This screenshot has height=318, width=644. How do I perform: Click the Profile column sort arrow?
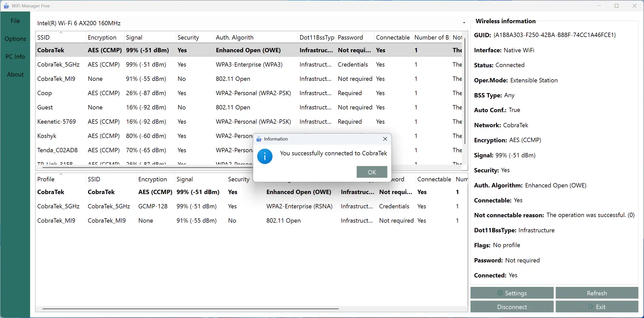click(x=61, y=174)
